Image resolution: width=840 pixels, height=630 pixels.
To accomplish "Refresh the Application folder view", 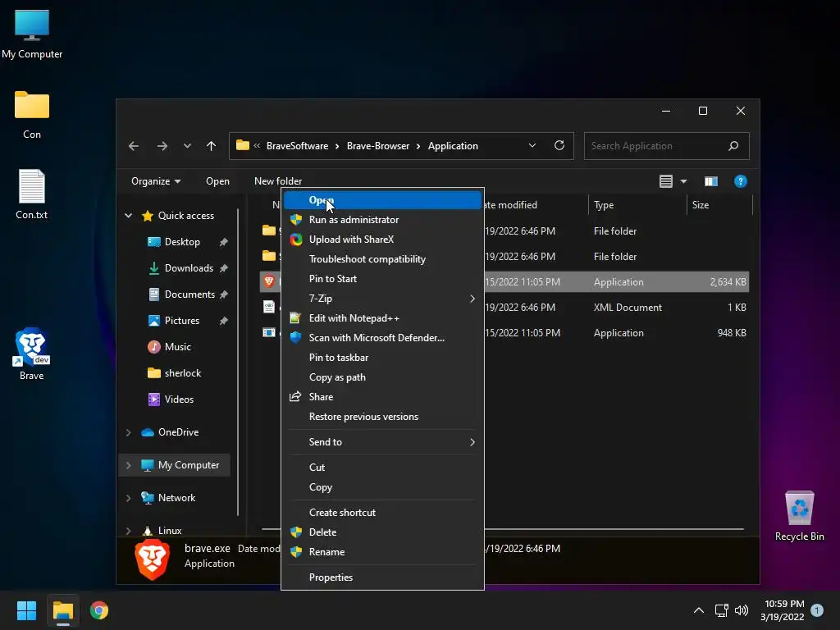I will 559,146.
